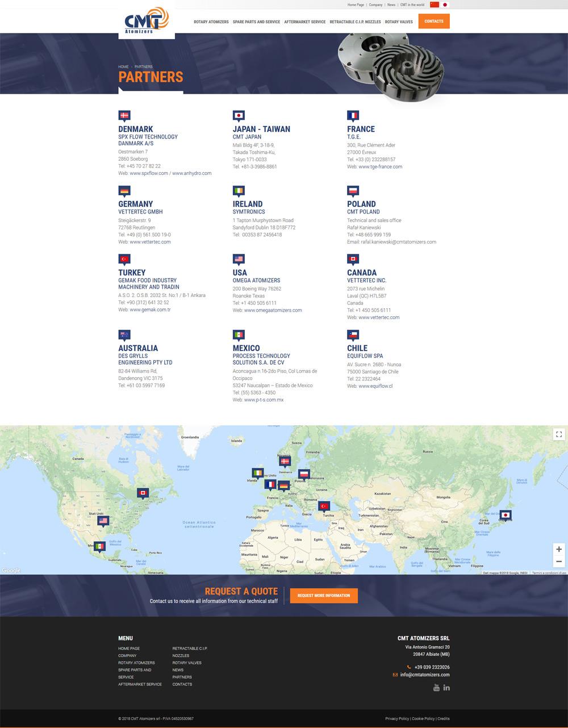Click Home in the breadcrumb
The image size is (568, 728).
click(123, 67)
